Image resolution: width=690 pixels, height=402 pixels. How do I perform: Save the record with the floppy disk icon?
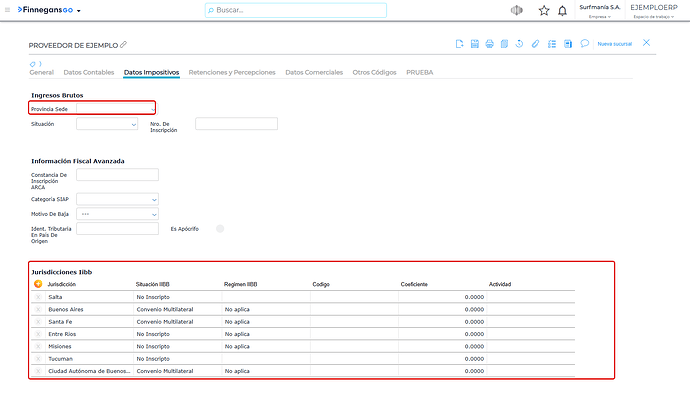474,44
